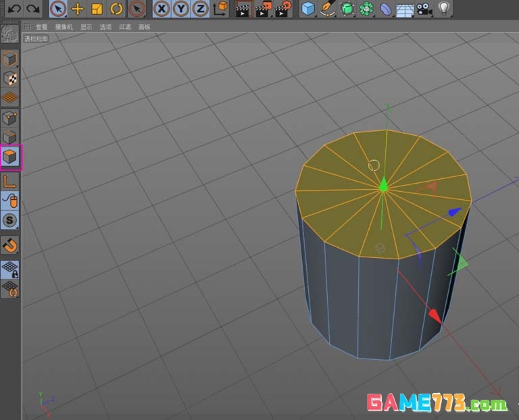Click the red X-axis arrow handle
Viewport: 519px width, 420px height.
tap(435, 315)
